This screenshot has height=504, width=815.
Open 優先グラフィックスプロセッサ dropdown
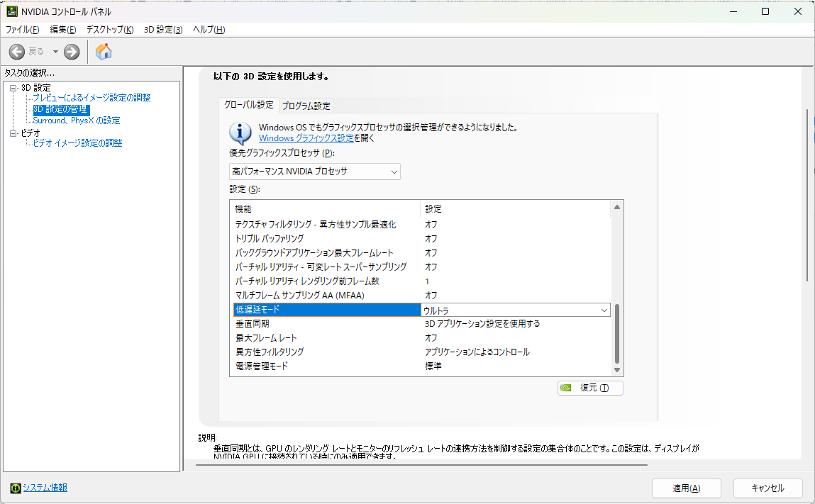(314, 172)
